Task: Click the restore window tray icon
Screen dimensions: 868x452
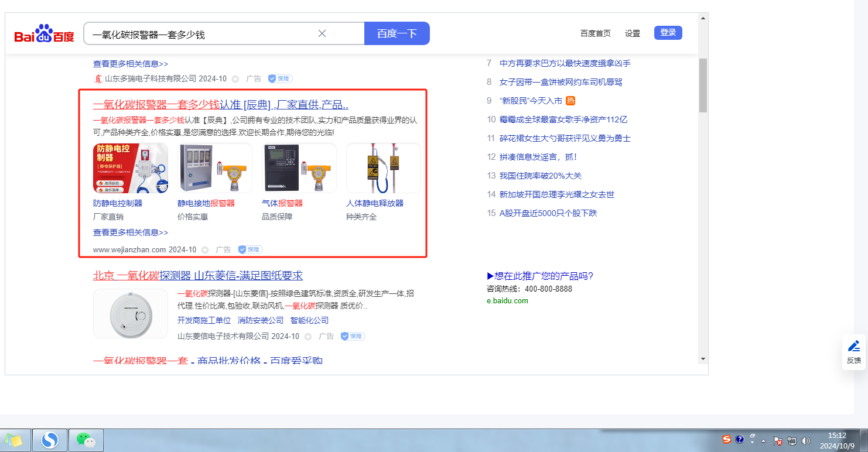Action: (753, 436)
